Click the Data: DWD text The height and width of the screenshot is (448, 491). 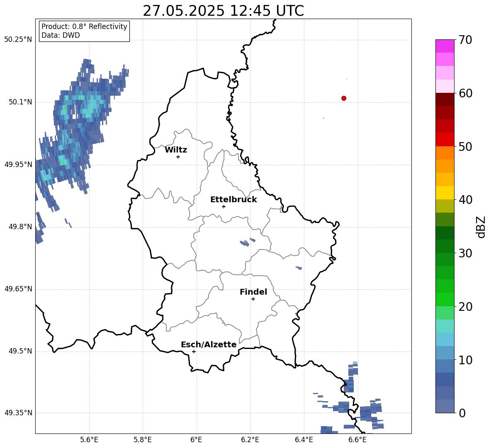pos(61,35)
